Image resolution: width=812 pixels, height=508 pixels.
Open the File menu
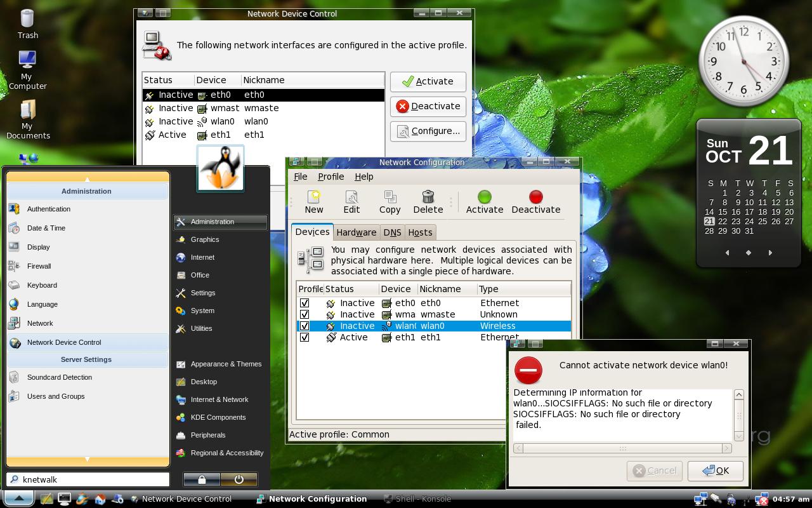(x=301, y=177)
